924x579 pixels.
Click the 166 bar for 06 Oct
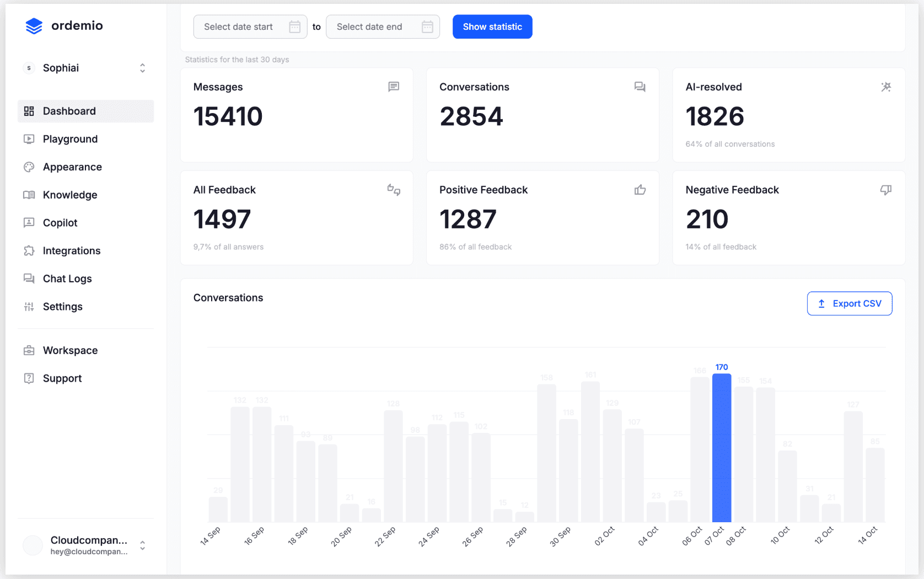pos(700,449)
